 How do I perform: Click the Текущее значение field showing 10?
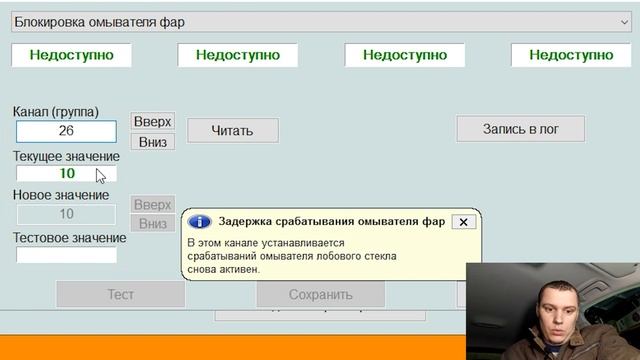tap(66, 173)
